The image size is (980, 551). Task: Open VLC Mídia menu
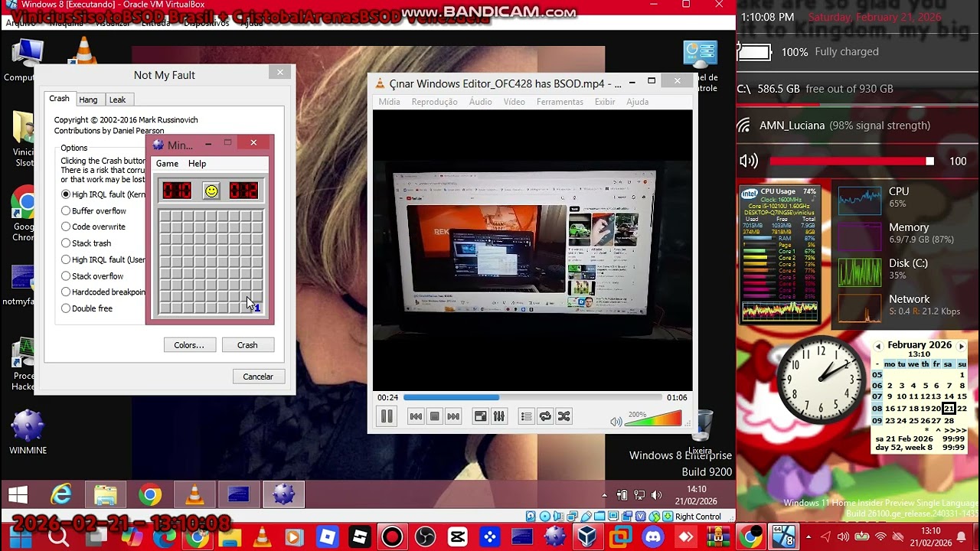(x=389, y=102)
